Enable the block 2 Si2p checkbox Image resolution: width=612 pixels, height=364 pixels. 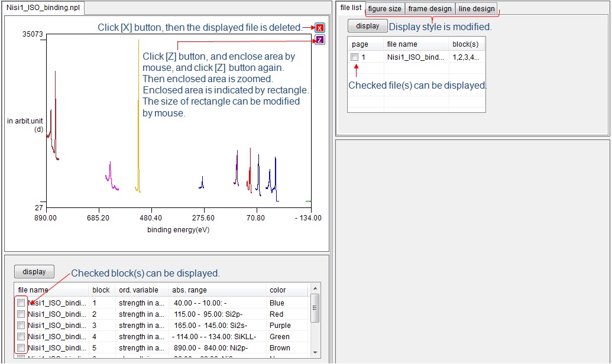[21, 314]
